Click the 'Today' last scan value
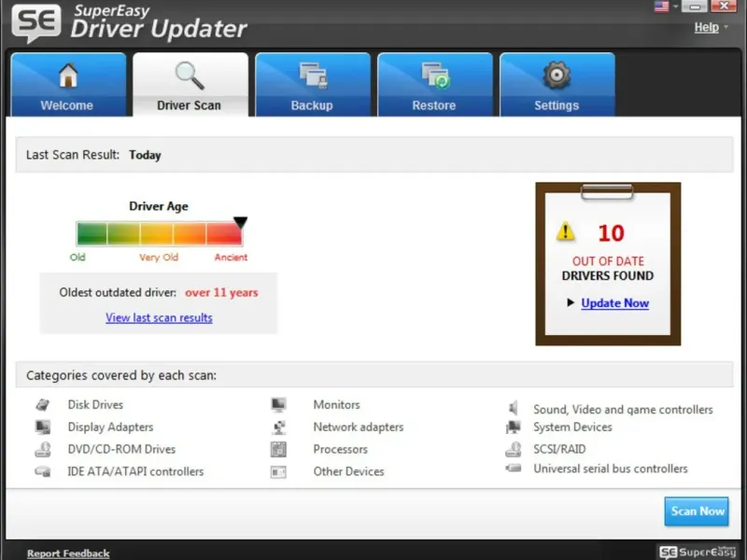 point(145,155)
